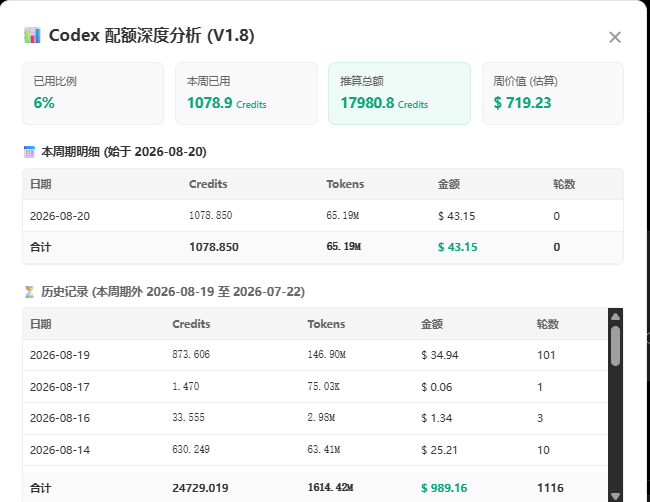Click the bar chart icon beside Codex title
The height and width of the screenshot is (502, 650).
(32, 35)
